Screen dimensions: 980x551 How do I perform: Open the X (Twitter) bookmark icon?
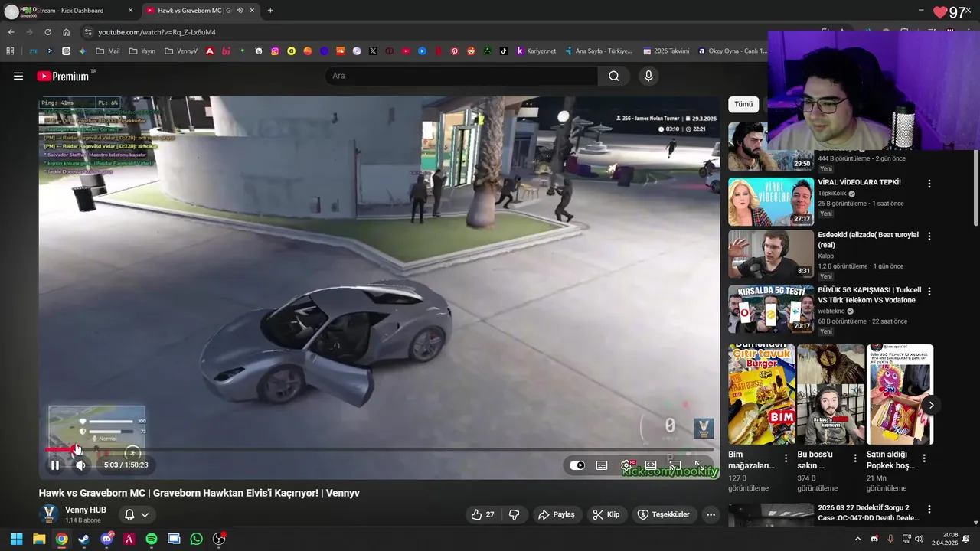373,51
